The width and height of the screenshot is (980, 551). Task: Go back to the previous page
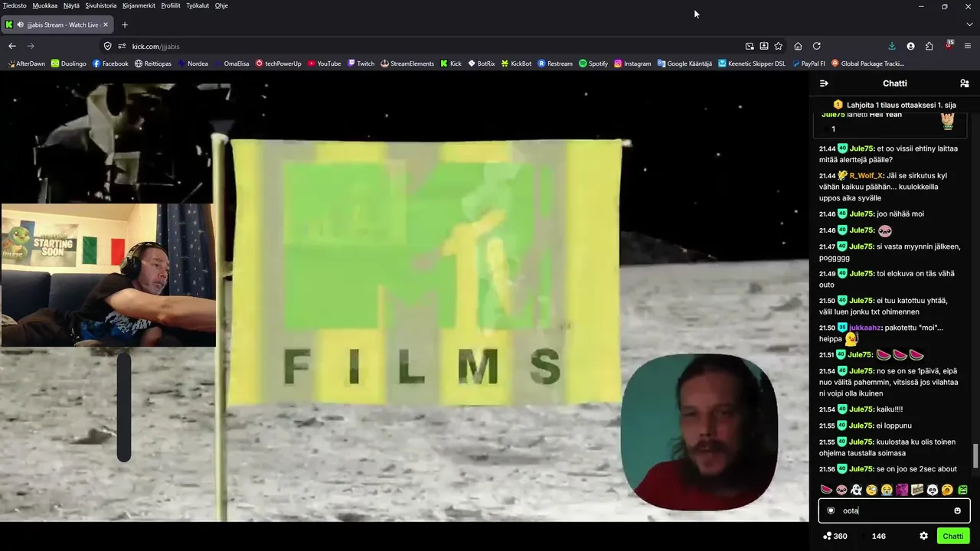(12, 46)
